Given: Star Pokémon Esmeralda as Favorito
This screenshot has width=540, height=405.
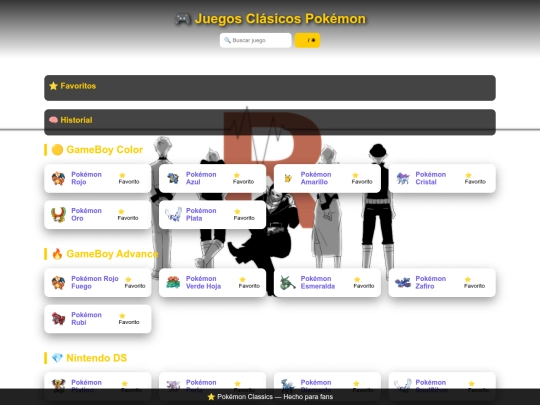Looking at the screenshot, I should tap(364, 282).
